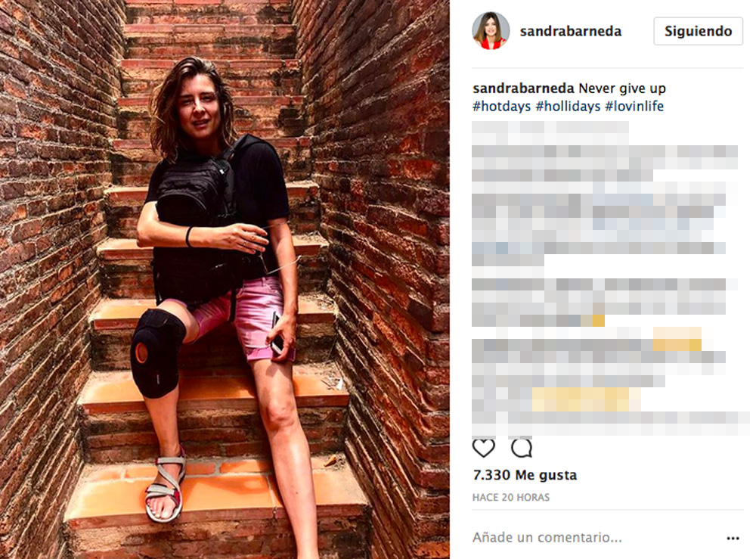The height and width of the screenshot is (559, 756).
Task: Open the #lovinlife hashtag
Action: [634, 106]
